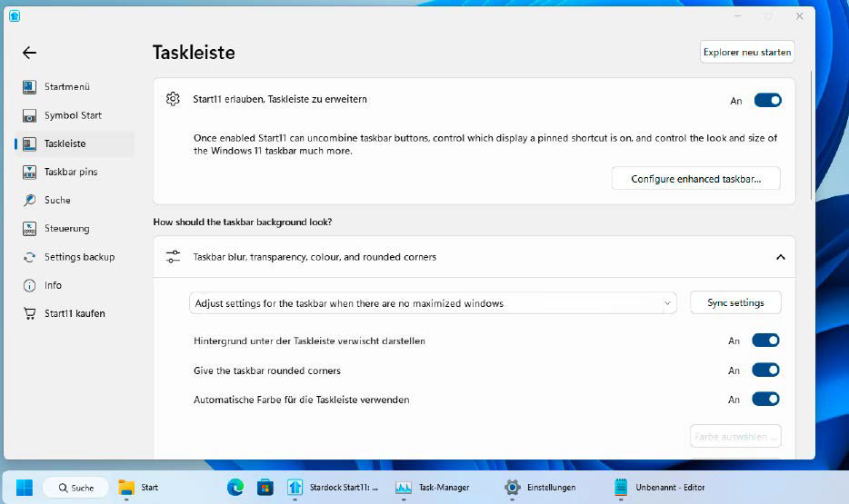Image resolution: width=849 pixels, height=504 pixels.
Task: Click the sliders icon beside Taskbar blur
Action: (173, 257)
